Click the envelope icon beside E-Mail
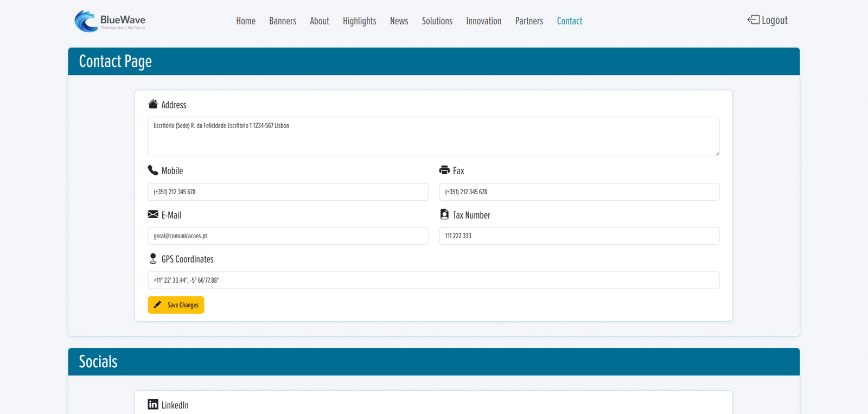 [x=153, y=214]
